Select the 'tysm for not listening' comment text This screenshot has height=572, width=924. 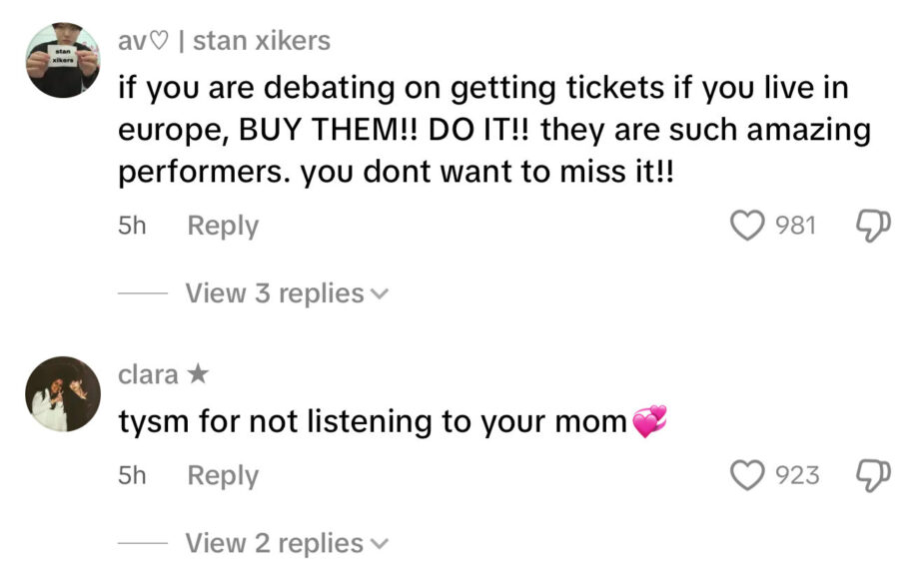click(373, 422)
